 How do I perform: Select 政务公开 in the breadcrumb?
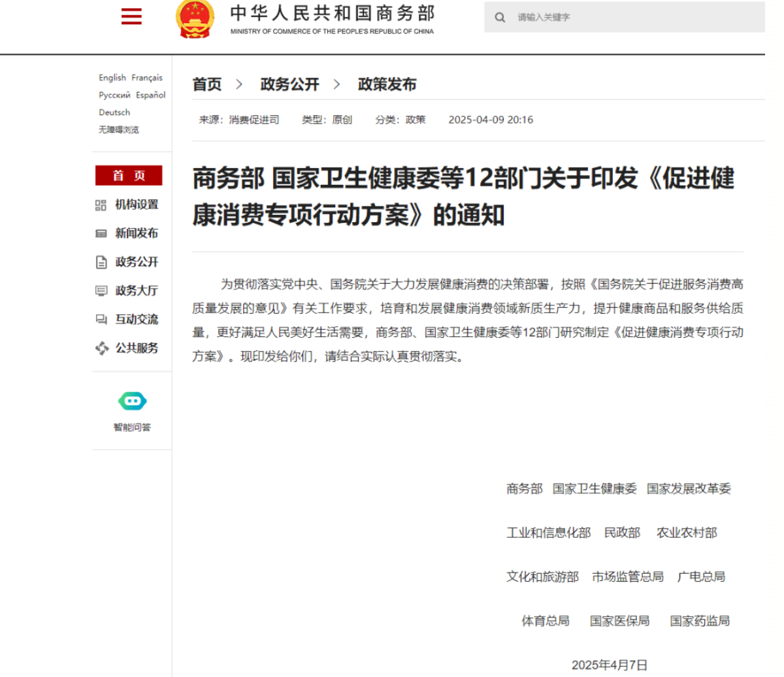pos(289,84)
